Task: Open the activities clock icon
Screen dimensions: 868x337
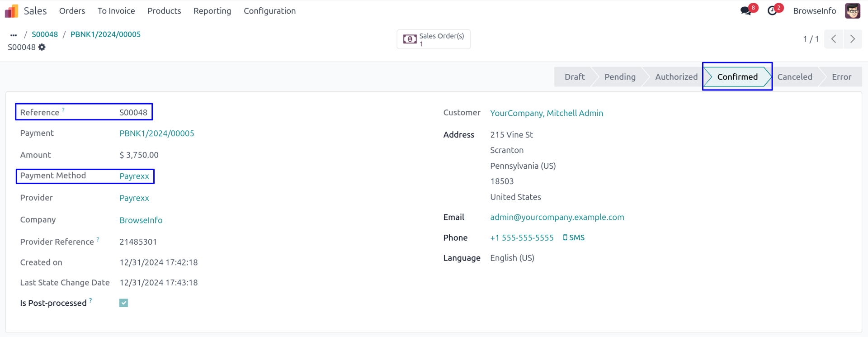Action: pos(773,11)
